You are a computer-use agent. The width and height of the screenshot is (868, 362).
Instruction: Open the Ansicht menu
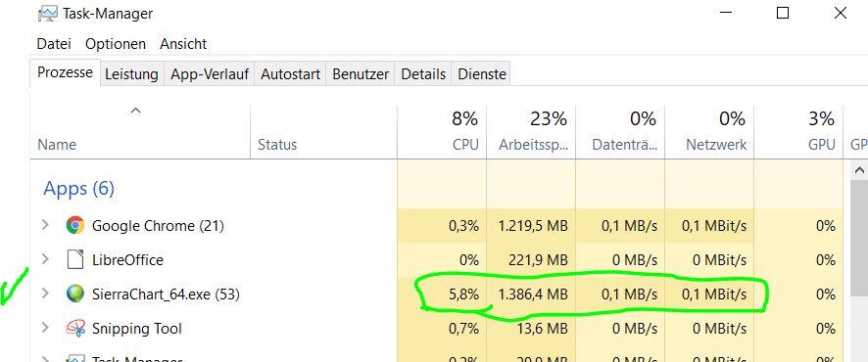click(x=183, y=44)
